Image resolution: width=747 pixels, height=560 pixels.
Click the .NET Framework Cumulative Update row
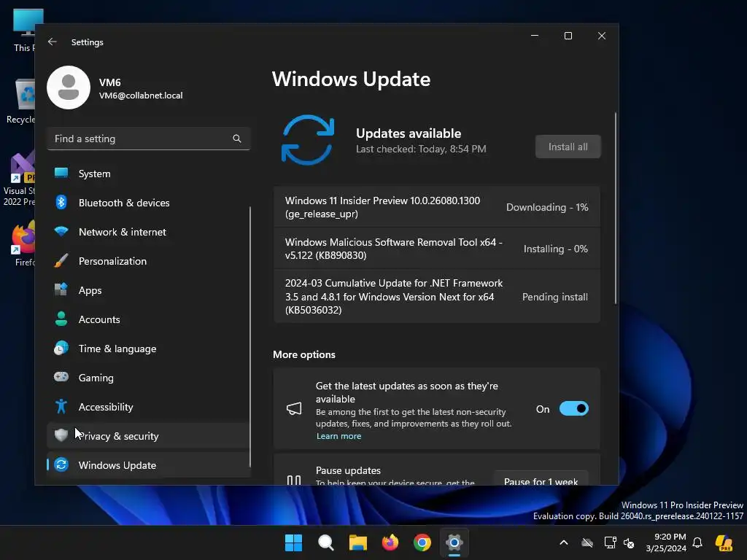tap(437, 296)
